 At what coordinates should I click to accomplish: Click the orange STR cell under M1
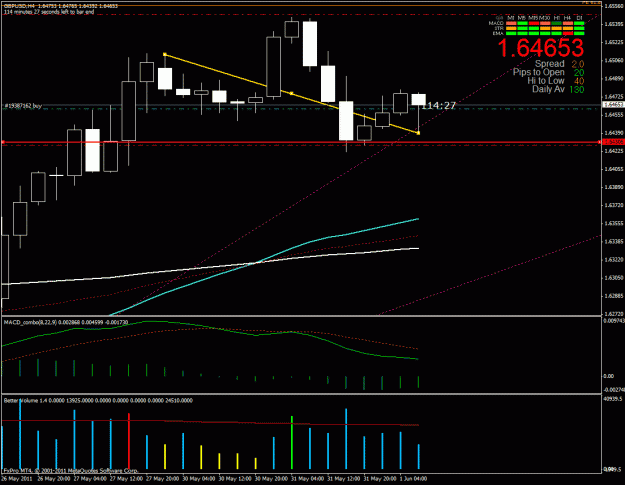click(511, 28)
